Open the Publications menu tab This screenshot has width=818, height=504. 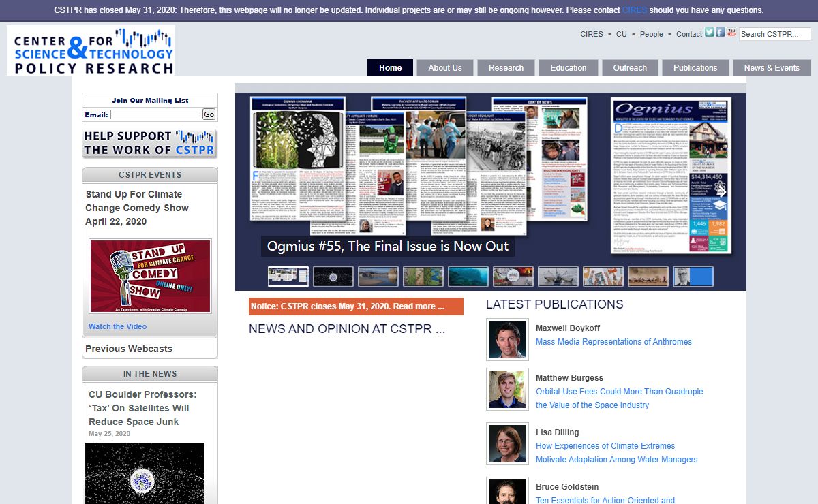[x=695, y=68]
